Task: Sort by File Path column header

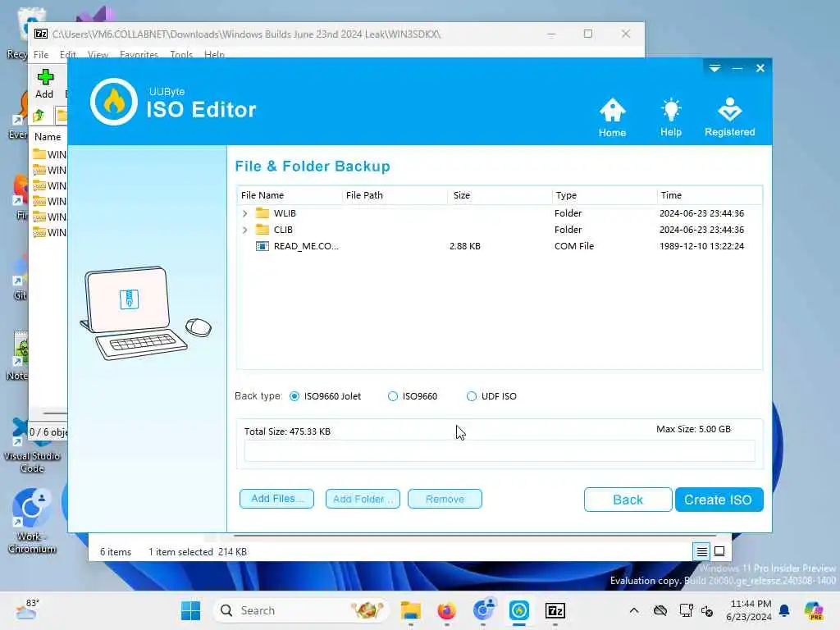Action: (395, 195)
